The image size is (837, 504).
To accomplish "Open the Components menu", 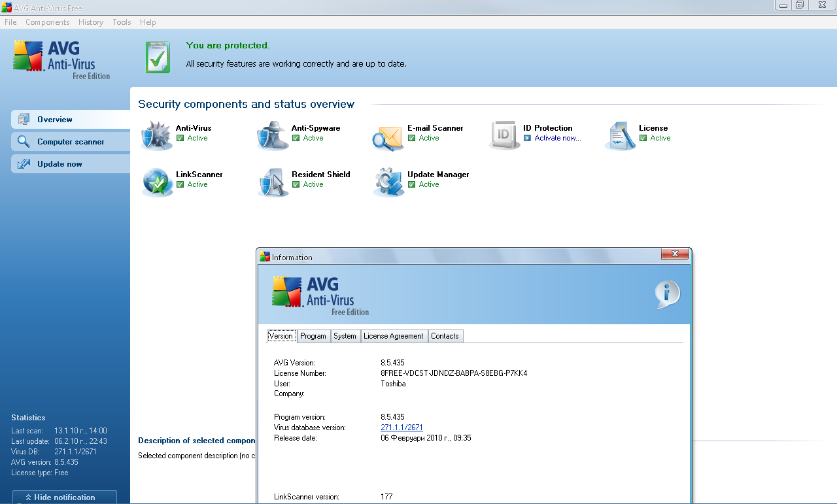I will pyautogui.click(x=47, y=22).
